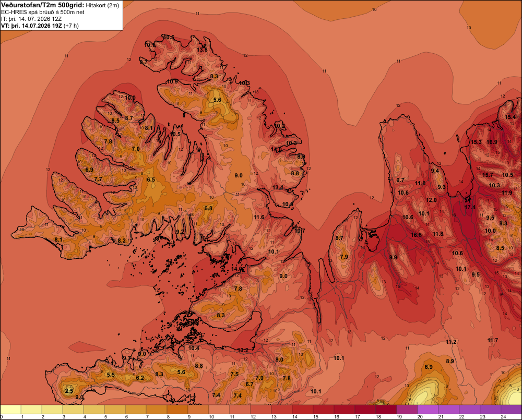
Task: Click the 'VT: þri. 14.07.2026 19Z' valid time
Action: tap(31, 26)
